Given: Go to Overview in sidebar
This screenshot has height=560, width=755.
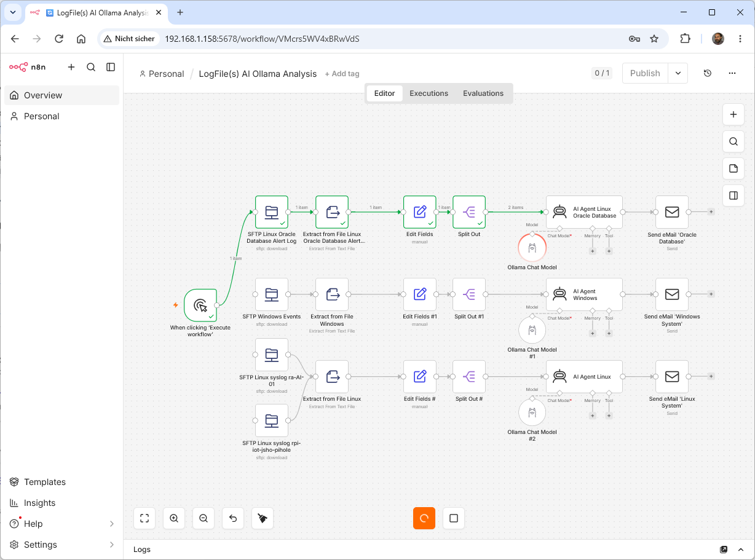Looking at the screenshot, I should click(61, 95).
